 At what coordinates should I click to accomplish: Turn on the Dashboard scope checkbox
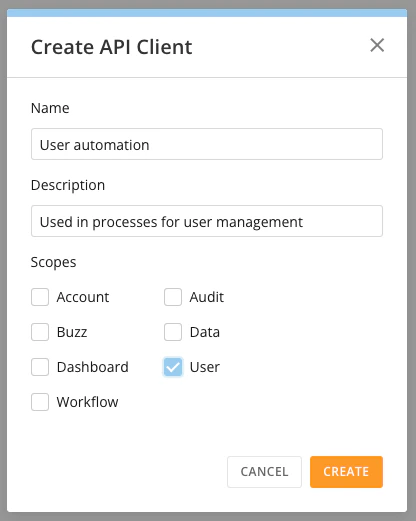click(x=40, y=367)
